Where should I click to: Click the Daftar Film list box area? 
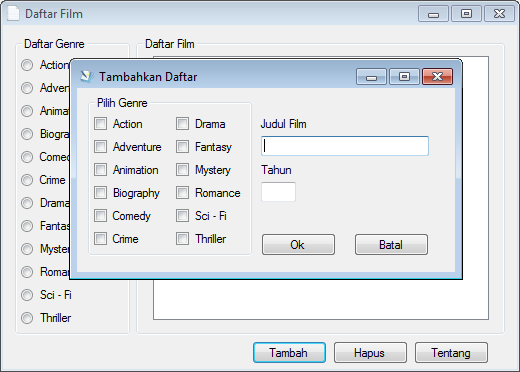click(321, 299)
